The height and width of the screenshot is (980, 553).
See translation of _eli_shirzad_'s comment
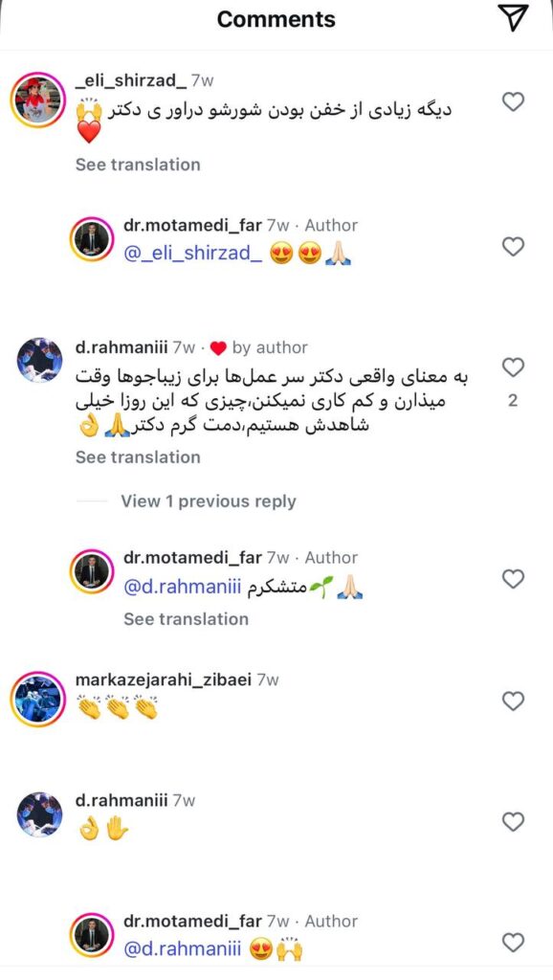(138, 165)
